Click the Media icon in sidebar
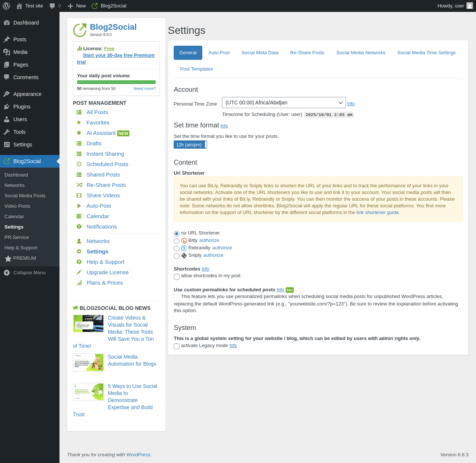 coord(7,52)
